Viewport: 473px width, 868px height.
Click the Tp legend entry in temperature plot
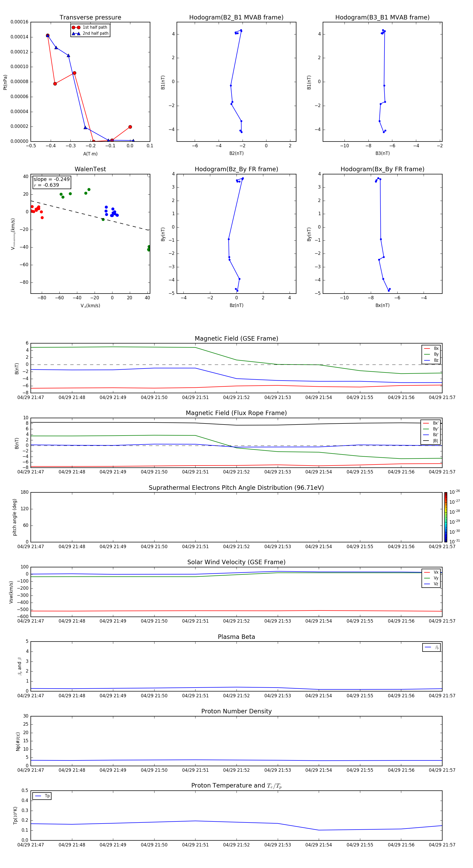42,796
